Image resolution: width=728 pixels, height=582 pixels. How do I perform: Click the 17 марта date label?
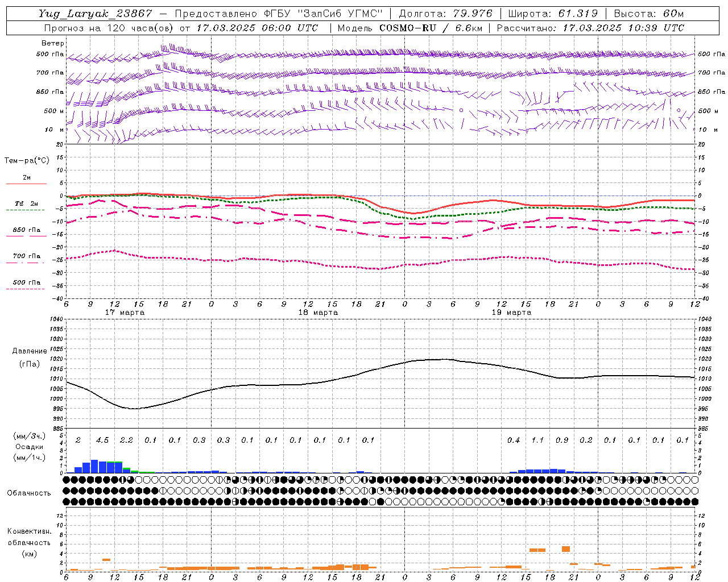(x=125, y=312)
